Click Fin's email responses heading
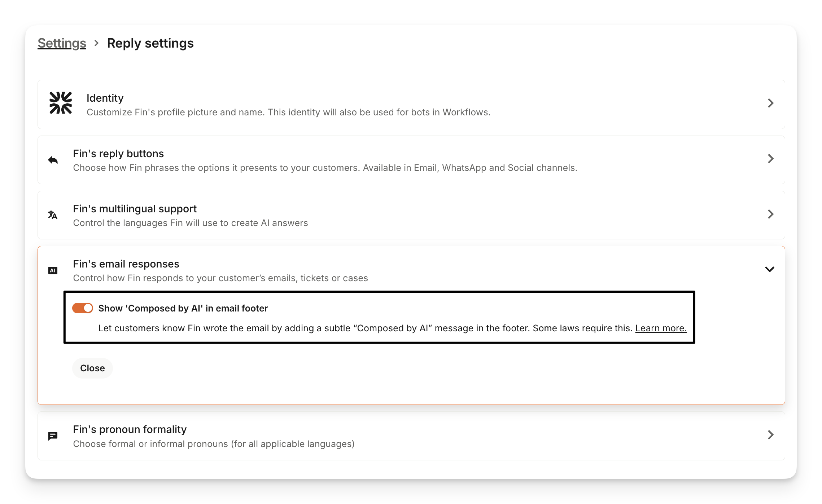This screenshot has width=822, height=504. 126,264
